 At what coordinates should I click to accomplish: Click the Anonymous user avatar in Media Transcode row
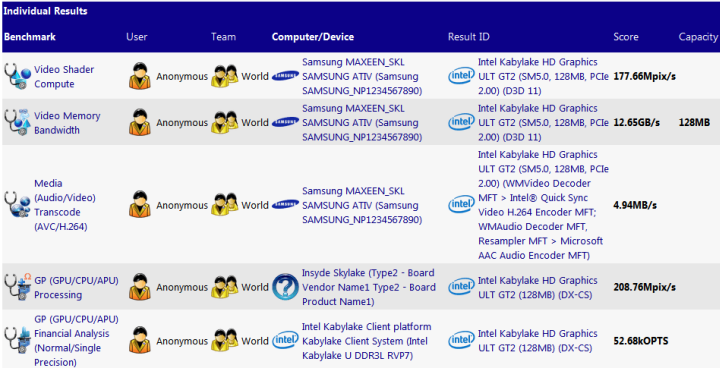point(140,204)
